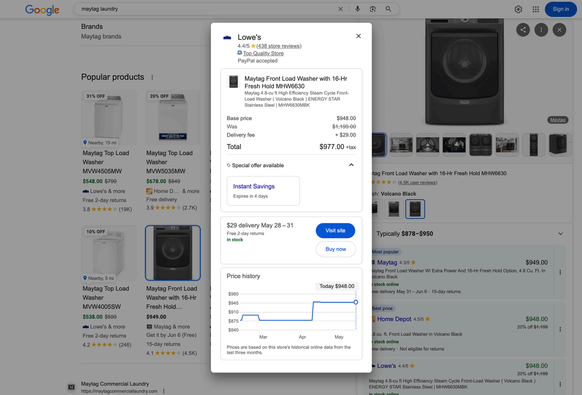Screen dimensions: 582x395
Task: Click the Sign in button
Action: 560,9
